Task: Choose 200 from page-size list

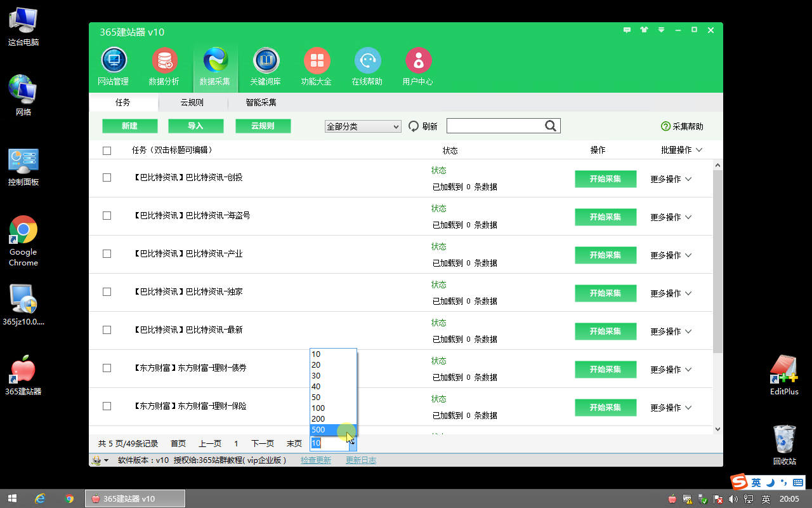Action: [x=333, y=419]
